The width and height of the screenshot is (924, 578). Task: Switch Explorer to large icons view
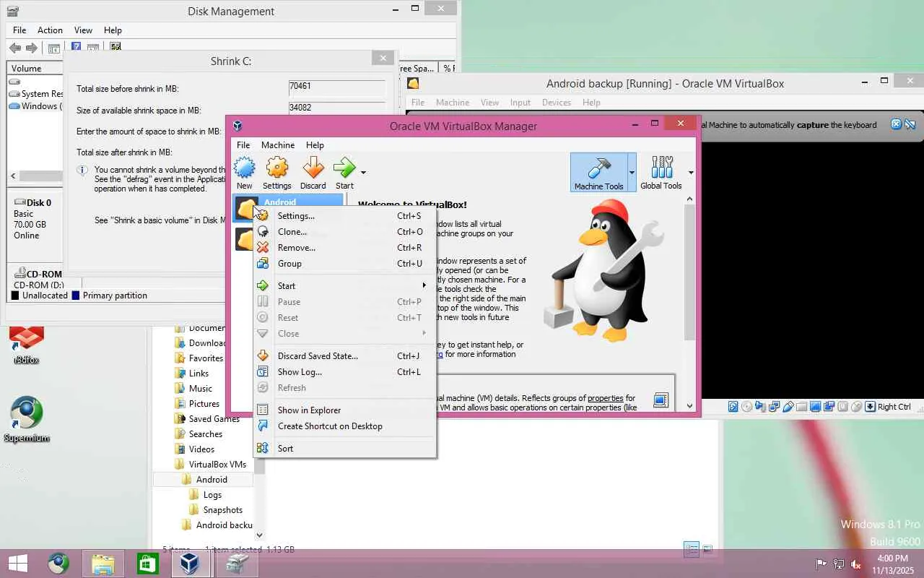point(707,549)
